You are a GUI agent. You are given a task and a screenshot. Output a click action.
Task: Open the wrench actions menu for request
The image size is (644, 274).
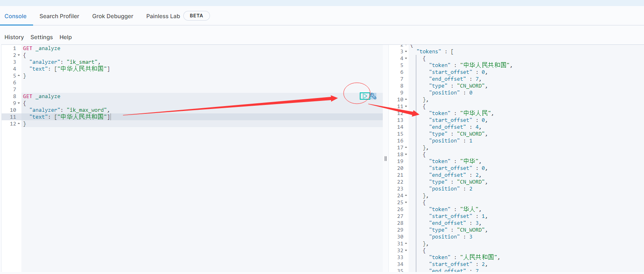coord(373,96)
